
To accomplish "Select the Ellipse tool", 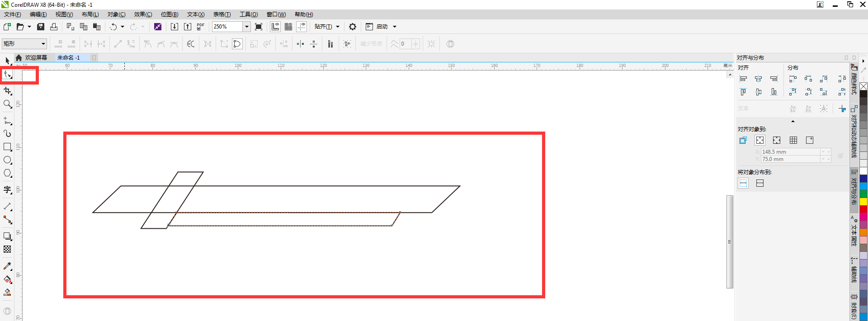I will point(8,160).
